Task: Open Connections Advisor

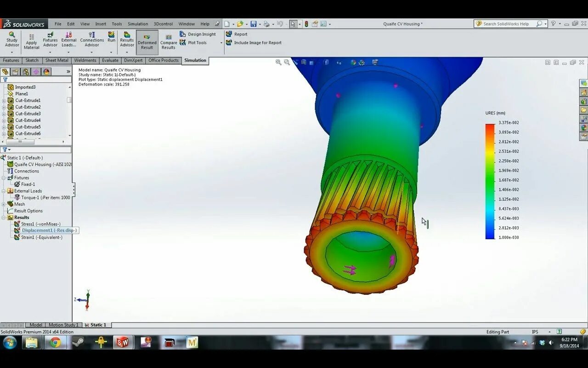Action: coord(92,40)
